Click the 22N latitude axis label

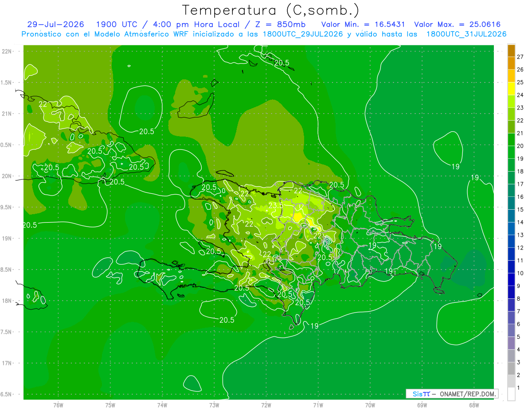pos(7,51)
